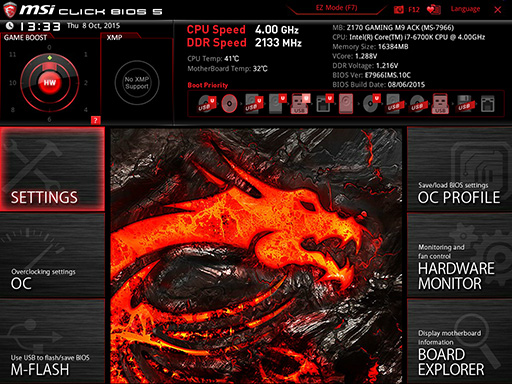
Task: Switch to EZ Mode (F7)
Action: coord(336,8)
